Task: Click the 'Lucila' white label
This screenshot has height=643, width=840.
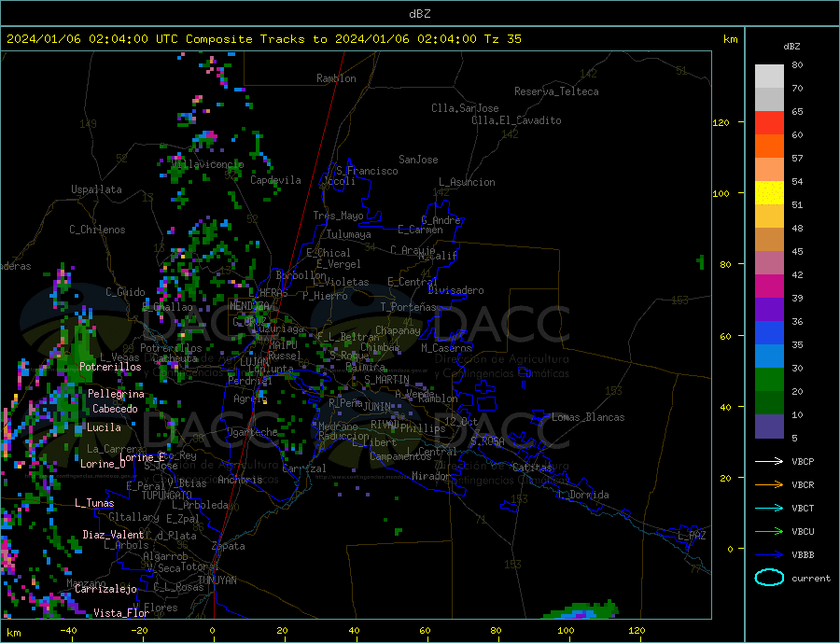Action: (104, 427)
